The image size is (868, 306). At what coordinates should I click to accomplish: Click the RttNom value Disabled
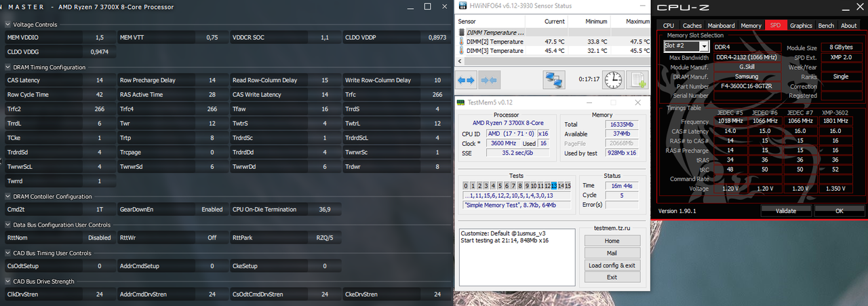pyautogui.click(x=100, y=238)
